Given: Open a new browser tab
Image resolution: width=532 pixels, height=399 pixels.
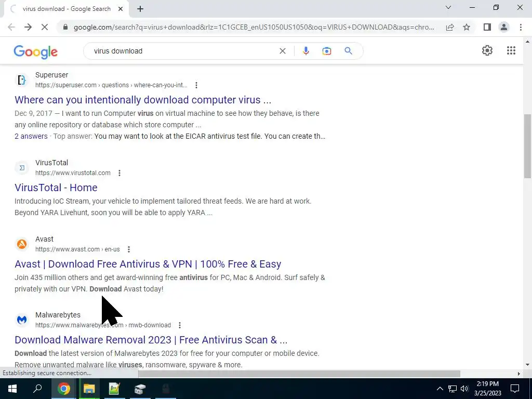Looking at the screenshot, I should point(140,9).
